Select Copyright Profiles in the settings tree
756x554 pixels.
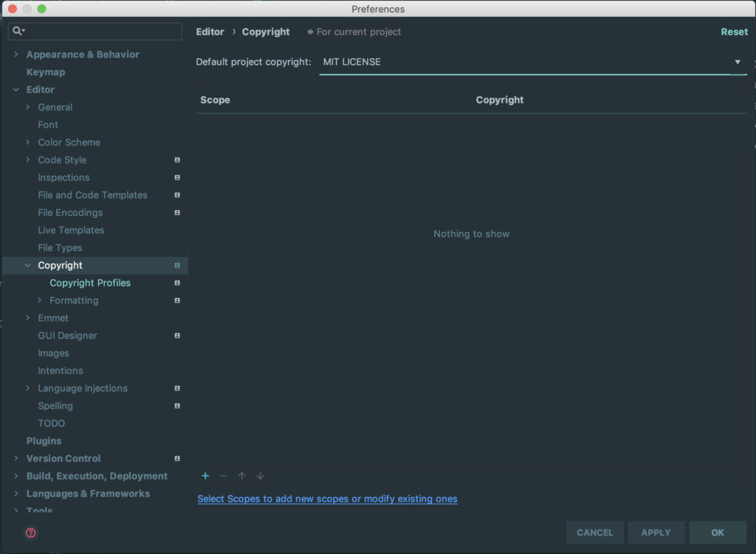89,282
